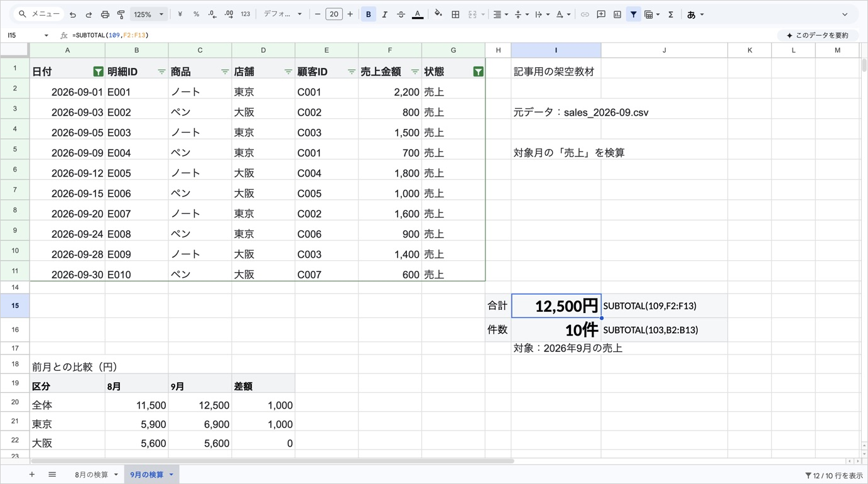Click the このデータを要約 button

818,35
